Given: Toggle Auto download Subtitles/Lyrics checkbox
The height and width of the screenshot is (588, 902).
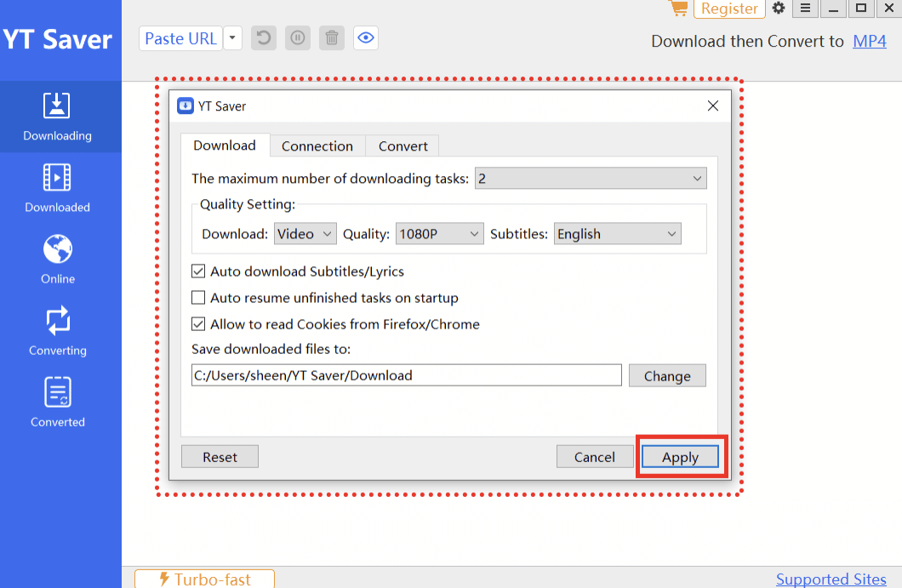Looking at the screenshot, I should [x=198, y=271].
